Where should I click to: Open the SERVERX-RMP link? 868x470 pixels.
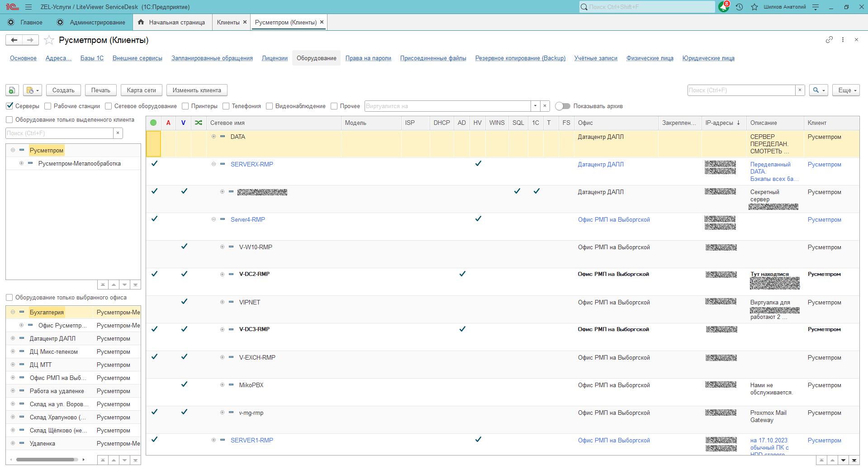pos(252,164)
